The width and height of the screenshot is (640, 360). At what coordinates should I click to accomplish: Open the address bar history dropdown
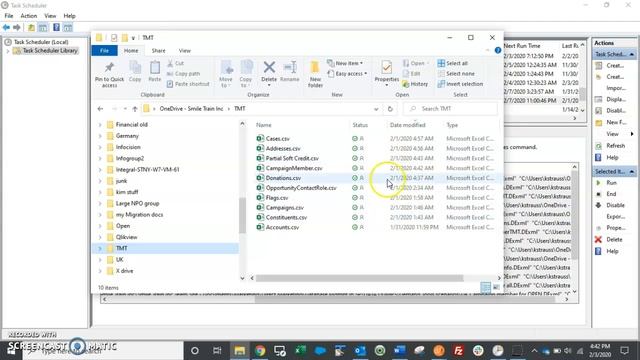tap(376, 109)
